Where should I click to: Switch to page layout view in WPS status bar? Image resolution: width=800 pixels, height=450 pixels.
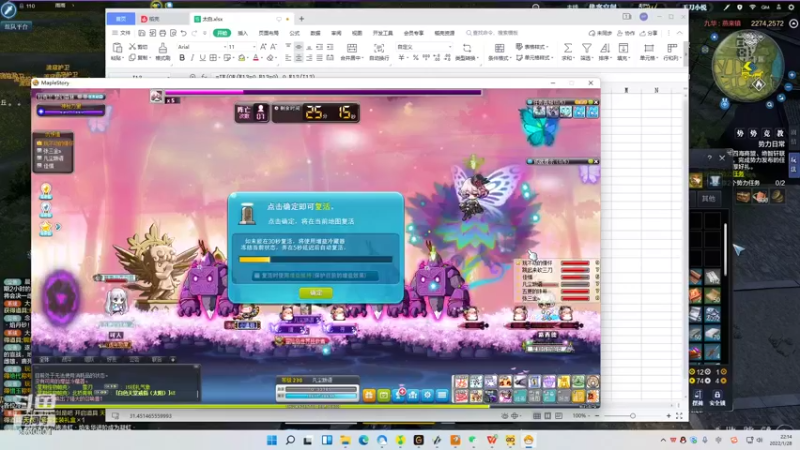(547, 416)
